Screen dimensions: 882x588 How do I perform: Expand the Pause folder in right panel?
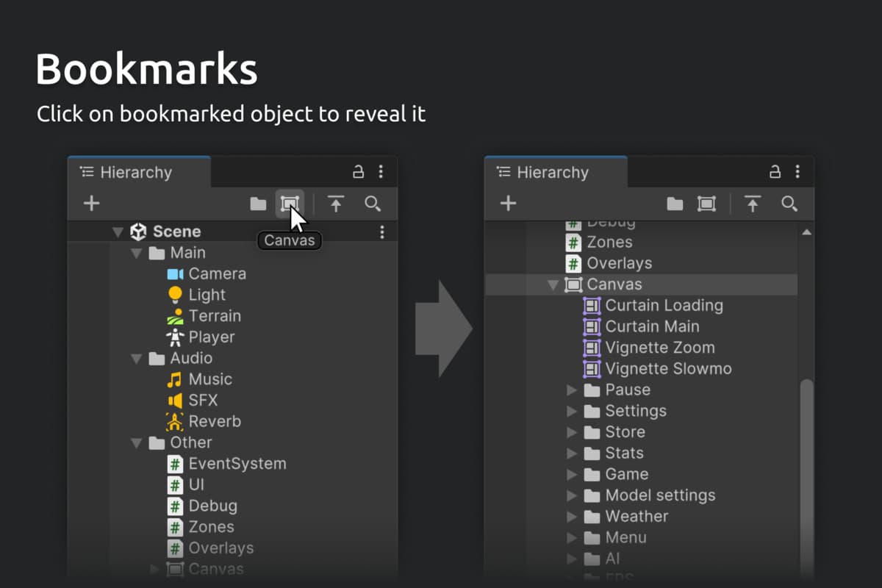[572, 390]
